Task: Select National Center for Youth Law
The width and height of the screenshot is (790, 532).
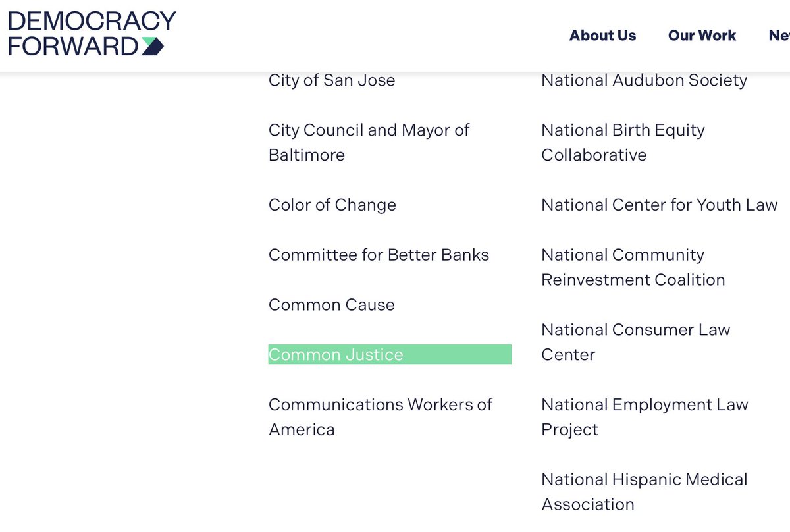Action: click(659, 205)
